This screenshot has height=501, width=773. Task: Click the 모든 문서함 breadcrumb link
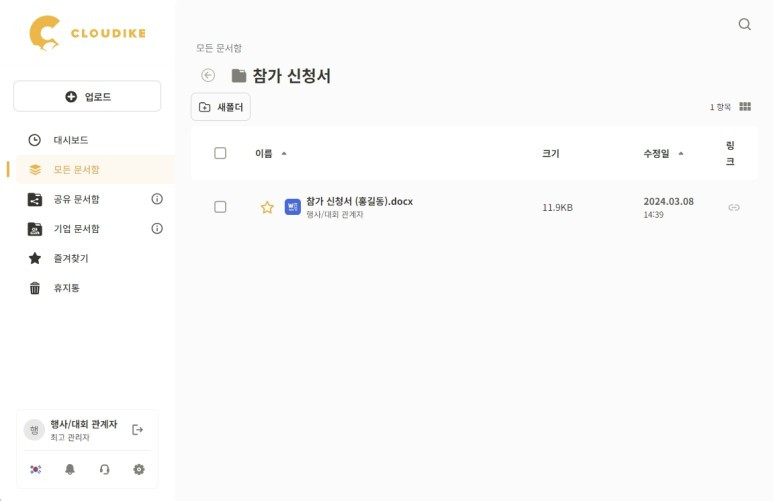219,48
